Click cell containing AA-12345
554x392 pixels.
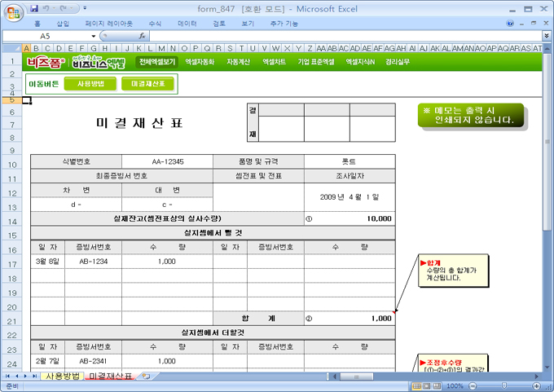tap(167, 161)
